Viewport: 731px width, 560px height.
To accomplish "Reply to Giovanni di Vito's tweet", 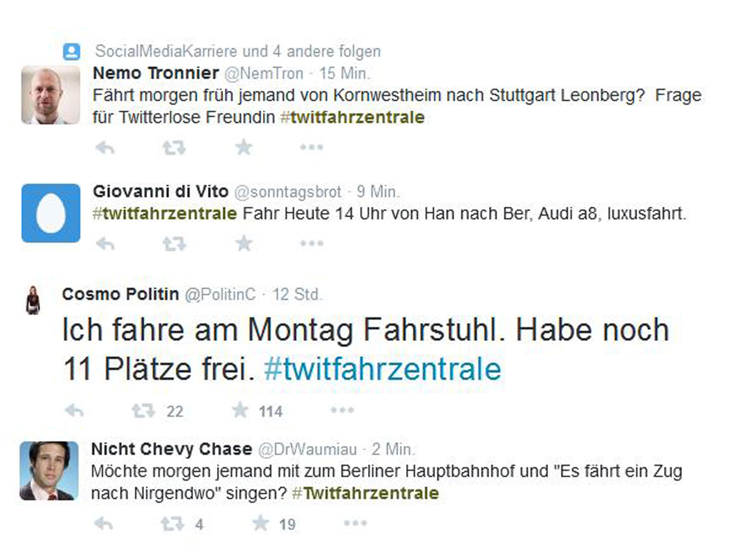I will (x=105, y=244).
